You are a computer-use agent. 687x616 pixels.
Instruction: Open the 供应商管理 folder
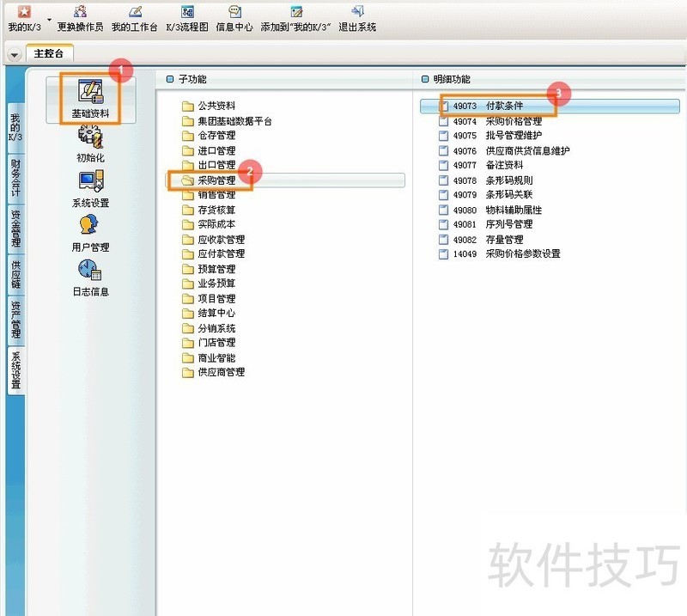[x=221, y=373]
